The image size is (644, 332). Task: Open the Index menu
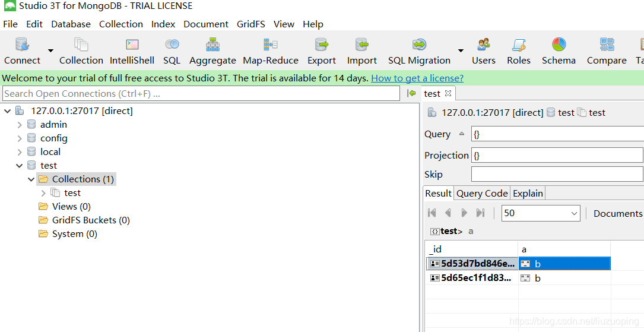pyautogui.click(x=163, y=24)
